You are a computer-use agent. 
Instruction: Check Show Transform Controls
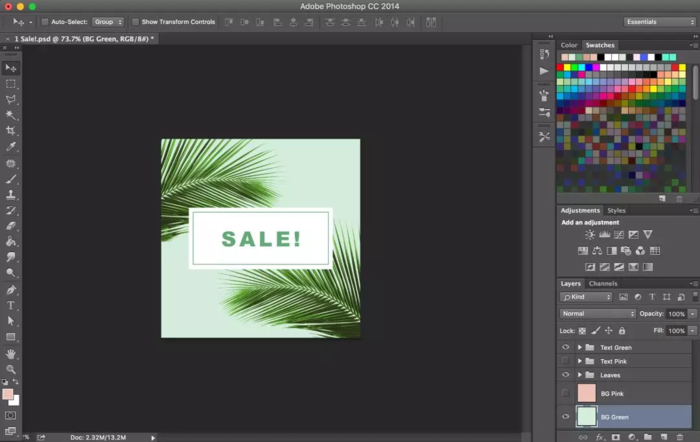tap(136, 21)
